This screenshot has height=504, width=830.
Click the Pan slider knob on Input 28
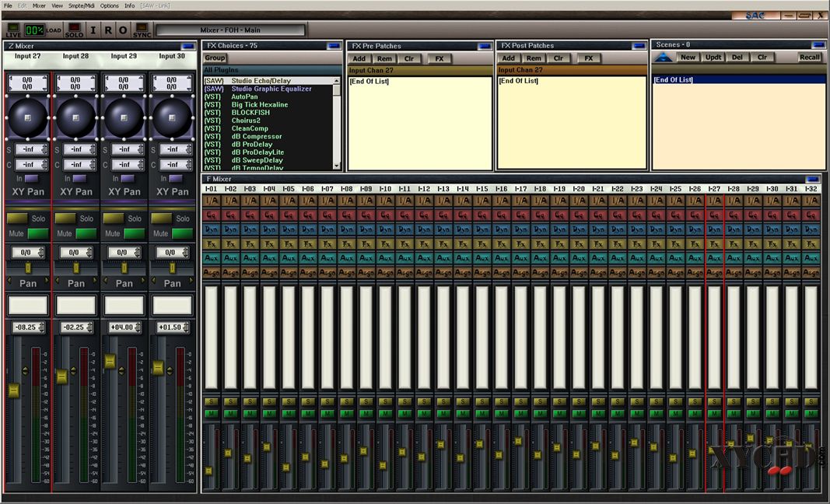[x=76, y=268]
